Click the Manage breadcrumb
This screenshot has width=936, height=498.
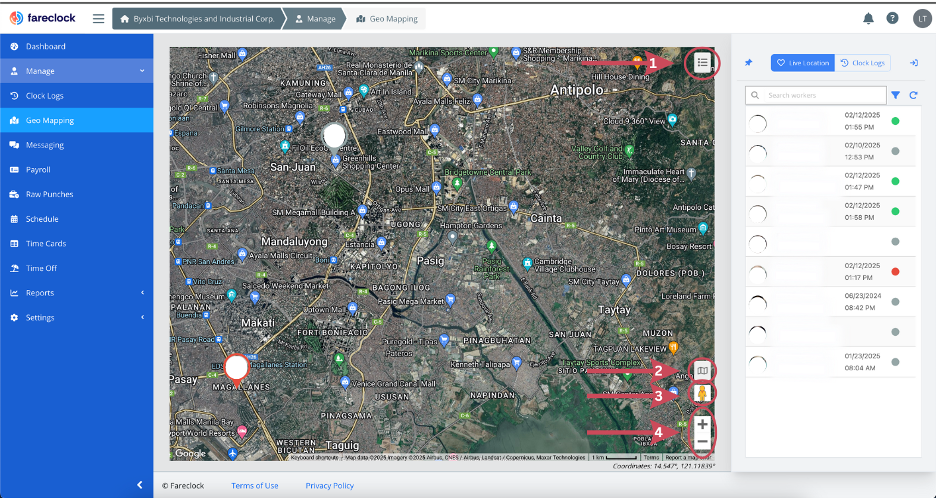(316, 19)
